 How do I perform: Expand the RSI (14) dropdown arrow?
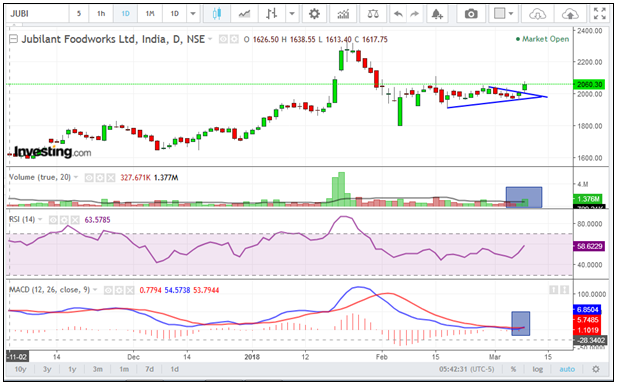point(40,219)
